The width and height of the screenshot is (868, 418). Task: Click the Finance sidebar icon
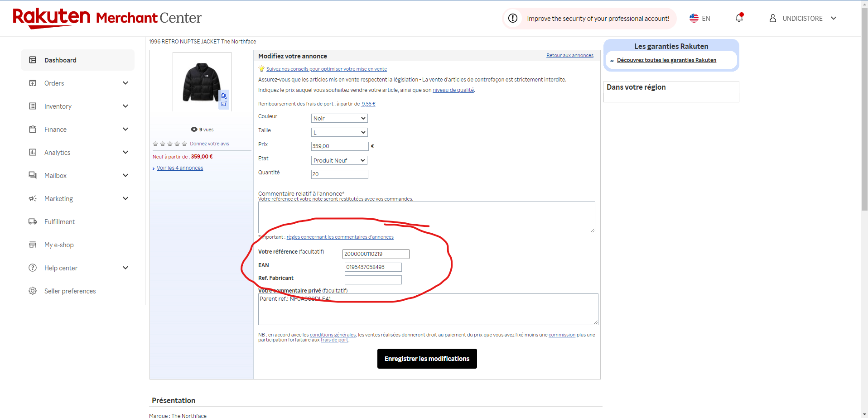(33, 129)
